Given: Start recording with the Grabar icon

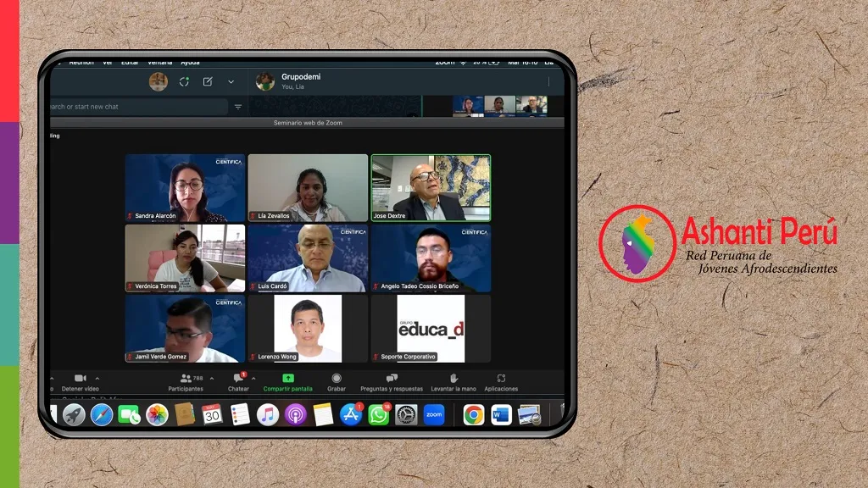Looking at the screenshot, I should pyautogui.click(x=337, y=379).
